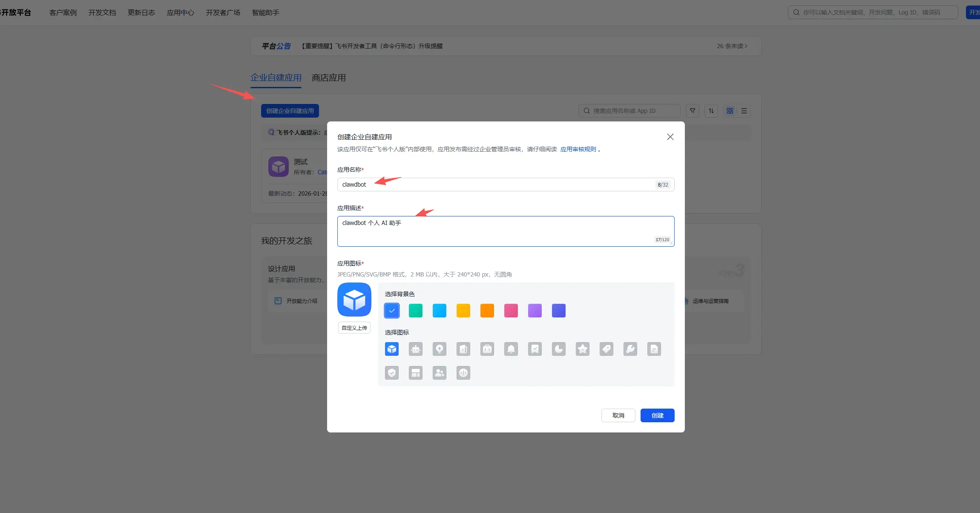This screenshot has width=980, height=513.
Task: Select the people group icon
Action: pyautogui.click(x=440, y=373)
